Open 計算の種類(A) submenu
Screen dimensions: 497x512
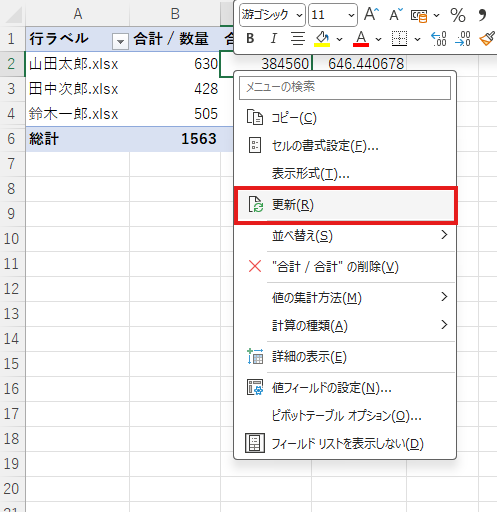pyautogui.click(x=345, y=325)
